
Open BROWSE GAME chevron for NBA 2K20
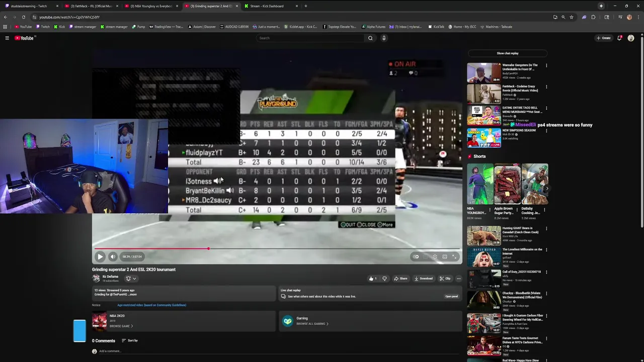[121, 326]
